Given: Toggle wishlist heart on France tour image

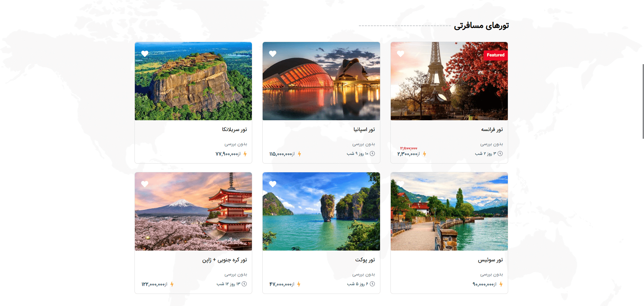Looking at the screenshot, I should click(400, 54).
